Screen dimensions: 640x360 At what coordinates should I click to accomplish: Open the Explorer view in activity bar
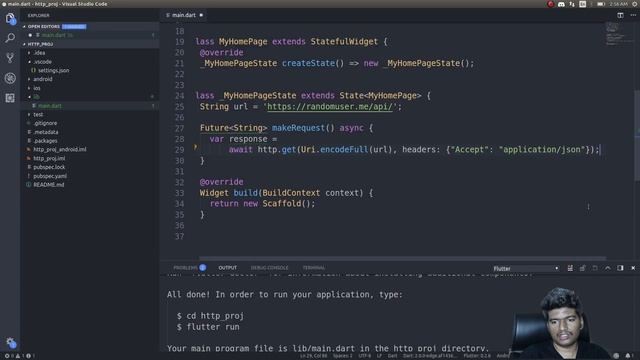[10, 18]
